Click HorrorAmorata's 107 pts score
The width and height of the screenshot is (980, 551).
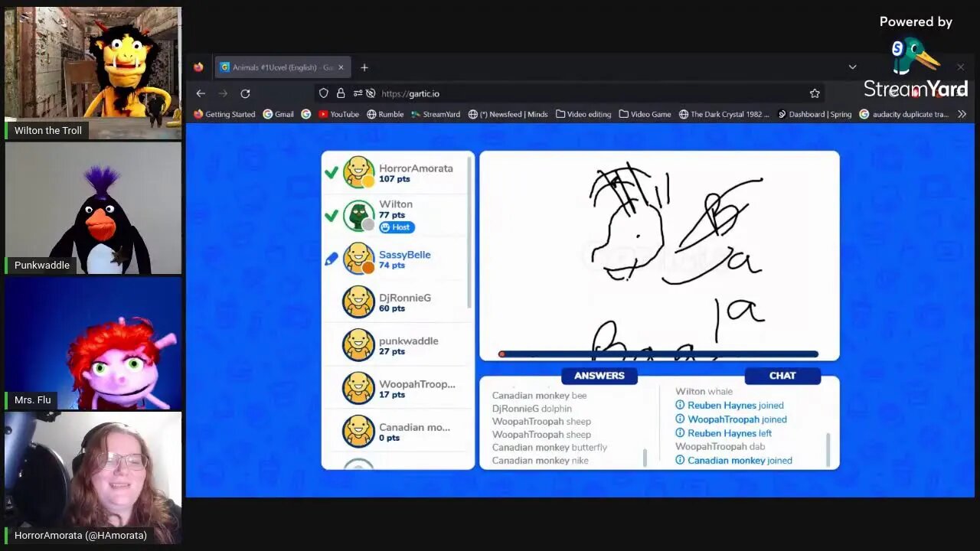[x=394, y=179]
